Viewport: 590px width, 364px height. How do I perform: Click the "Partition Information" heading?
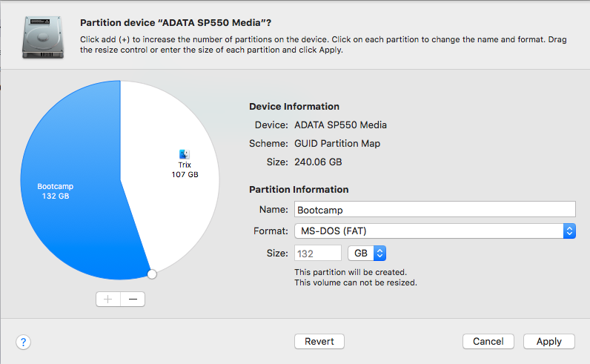[x=299, y=189]
